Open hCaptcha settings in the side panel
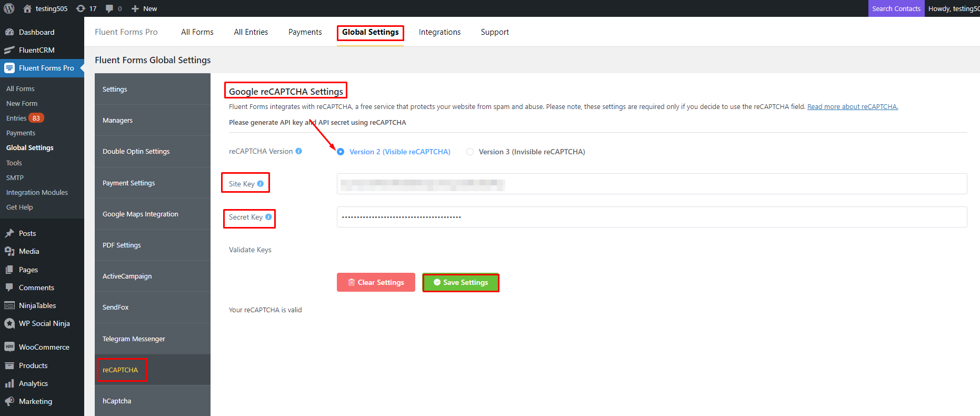Viewport: 980px width, 416px height. point(117,401)
